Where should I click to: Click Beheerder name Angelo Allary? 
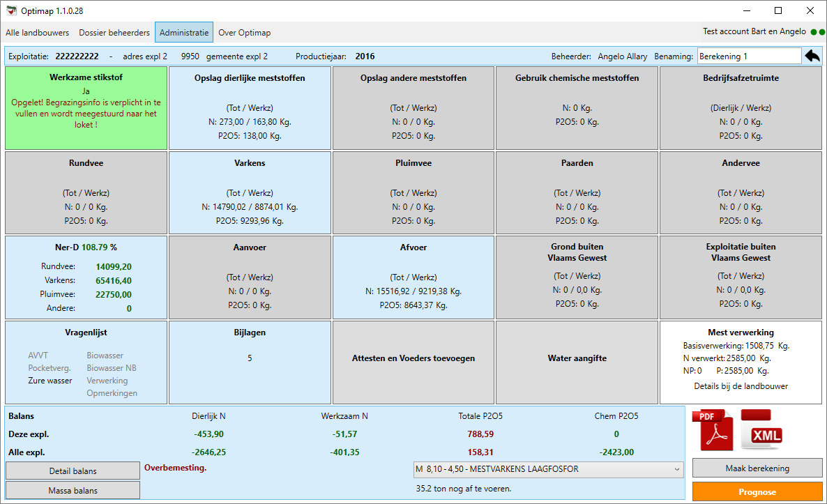coord(623,56)
